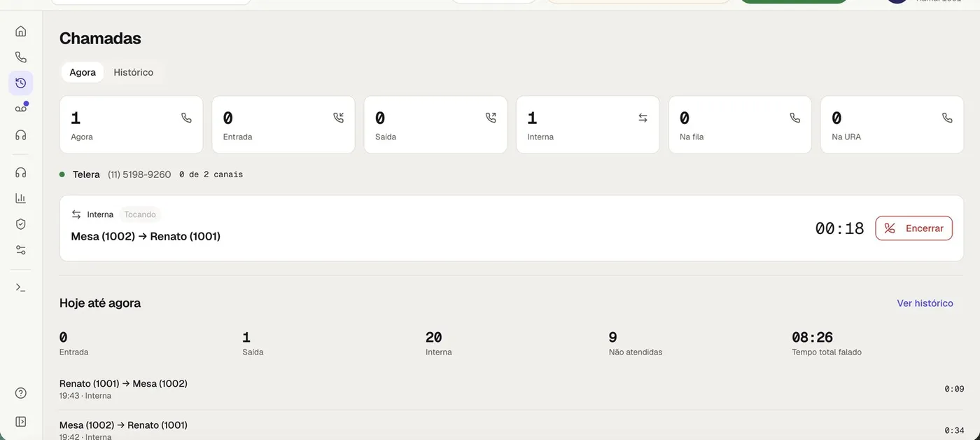The width and height of the screenshot is (980, 440).
Task: Open the home icon in the sidebar
Action: (x=21, y=31)
